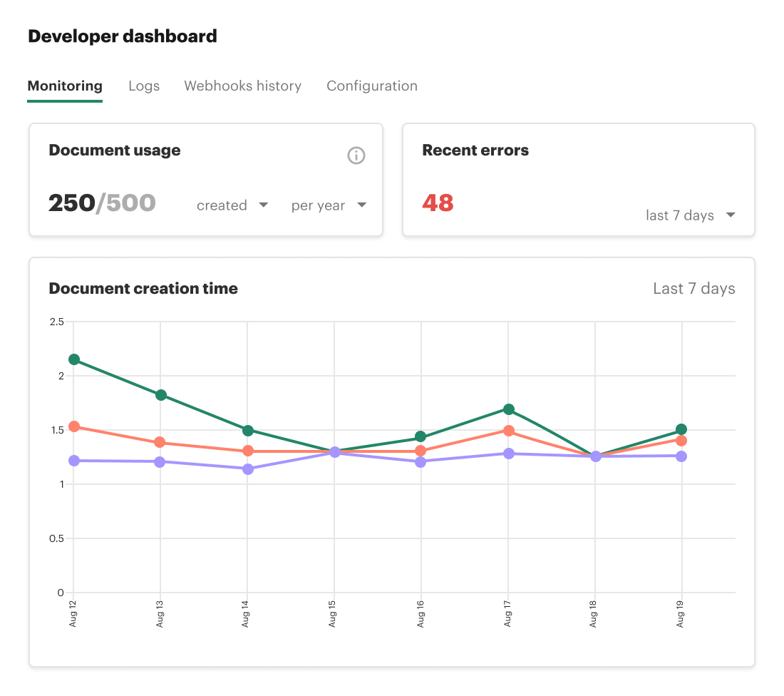Expand the per year dropdown
Screen dimensions: 784x696
(x=328, y=205)
